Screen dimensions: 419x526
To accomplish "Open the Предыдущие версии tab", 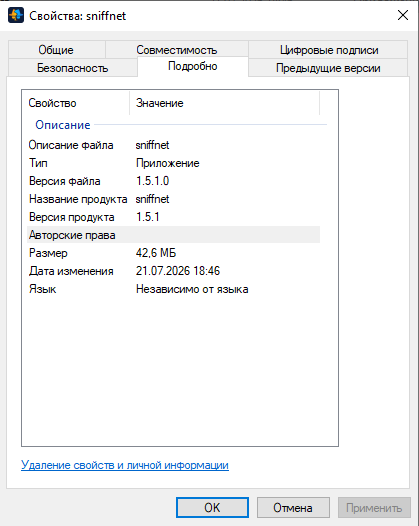I will (x=328, y=68).
